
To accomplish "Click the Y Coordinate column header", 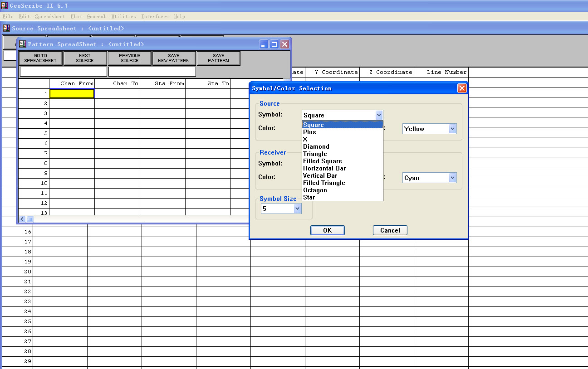I will pos(332,72).
